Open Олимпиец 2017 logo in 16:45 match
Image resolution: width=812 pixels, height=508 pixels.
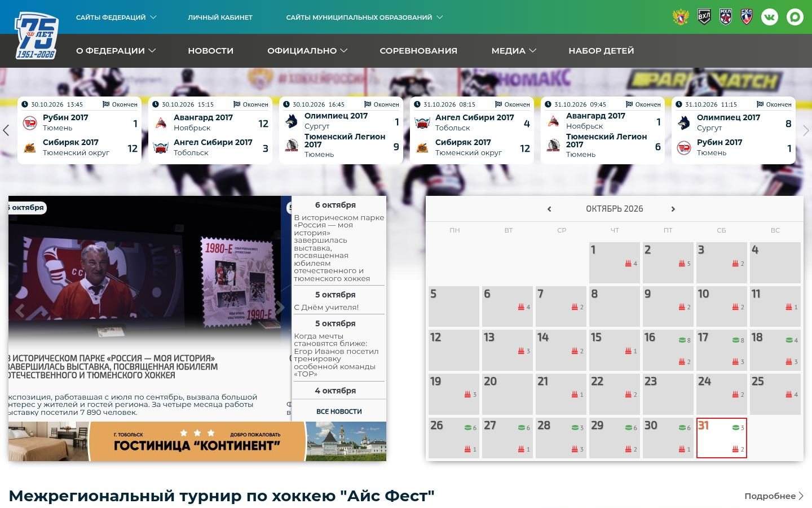(292, 121)
